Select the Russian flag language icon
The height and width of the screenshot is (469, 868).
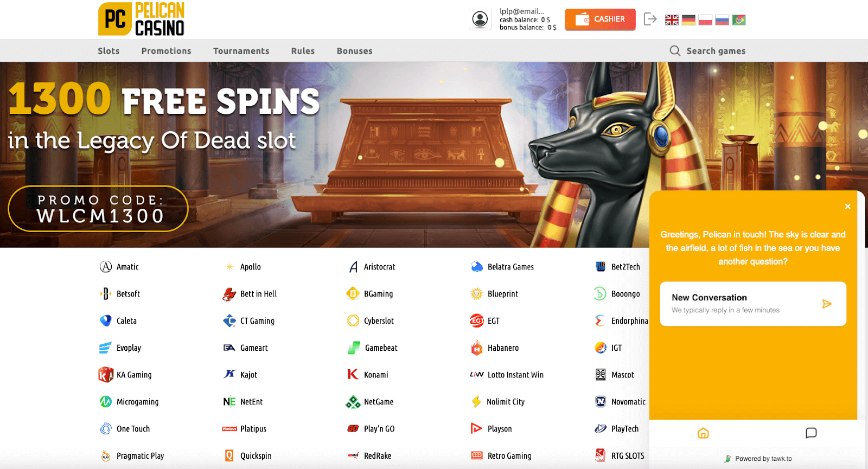point(722,20)
